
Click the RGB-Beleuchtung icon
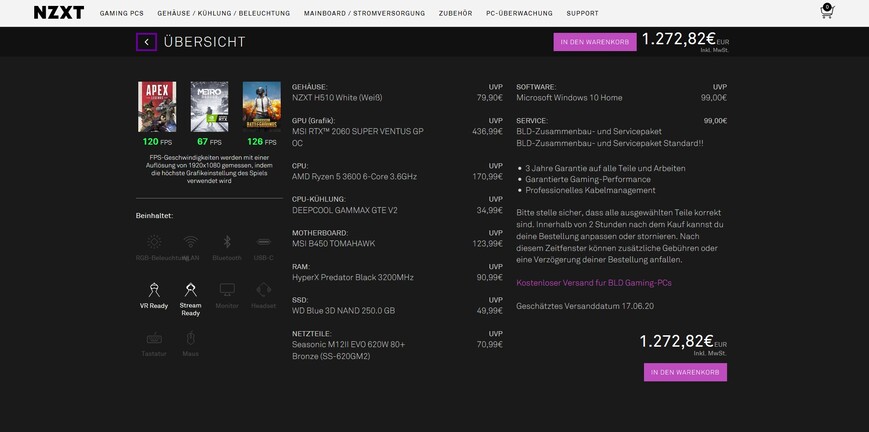coord(154,242)
